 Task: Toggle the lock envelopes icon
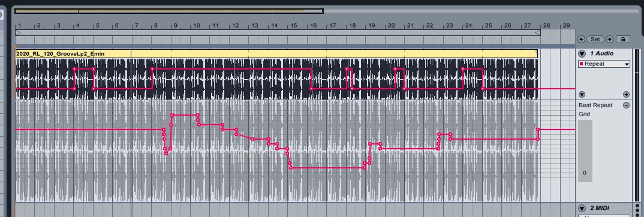(622, 40)
